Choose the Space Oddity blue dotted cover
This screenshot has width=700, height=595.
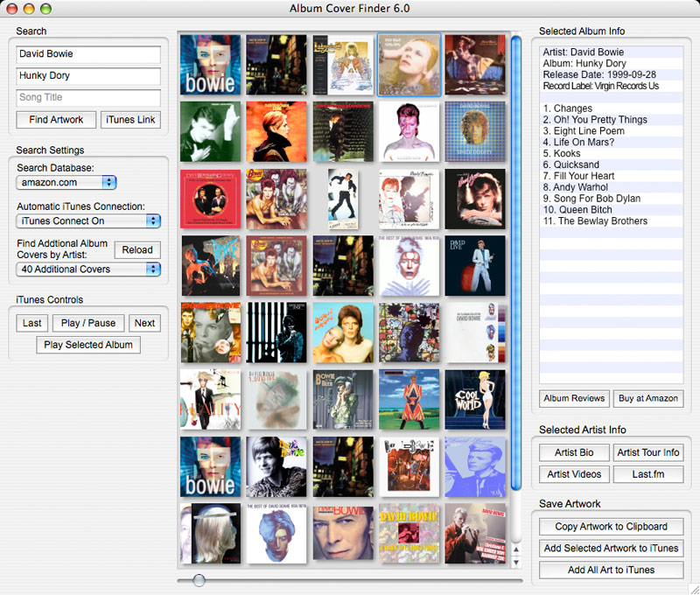click(x=475, y=131)
